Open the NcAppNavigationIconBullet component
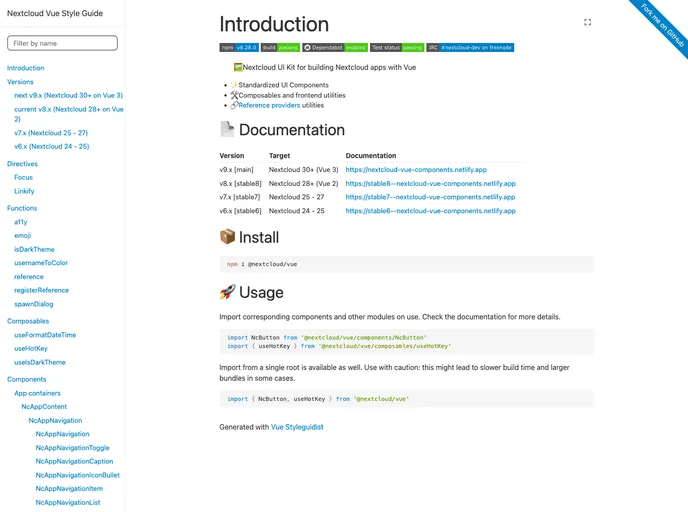The image size is (688, 512). pyautogui.click(x=77, y=475)
